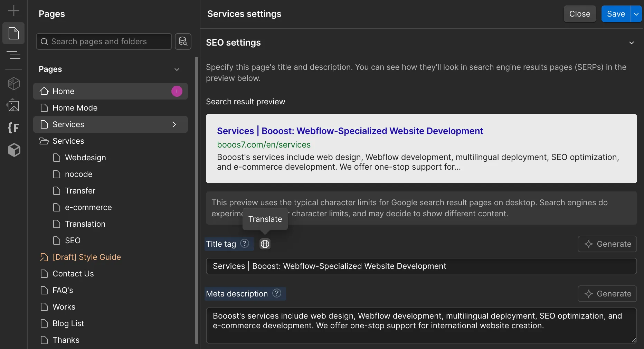Open the Apps box icon
Viewport: 644px width, 349px height.
(13, 150)
